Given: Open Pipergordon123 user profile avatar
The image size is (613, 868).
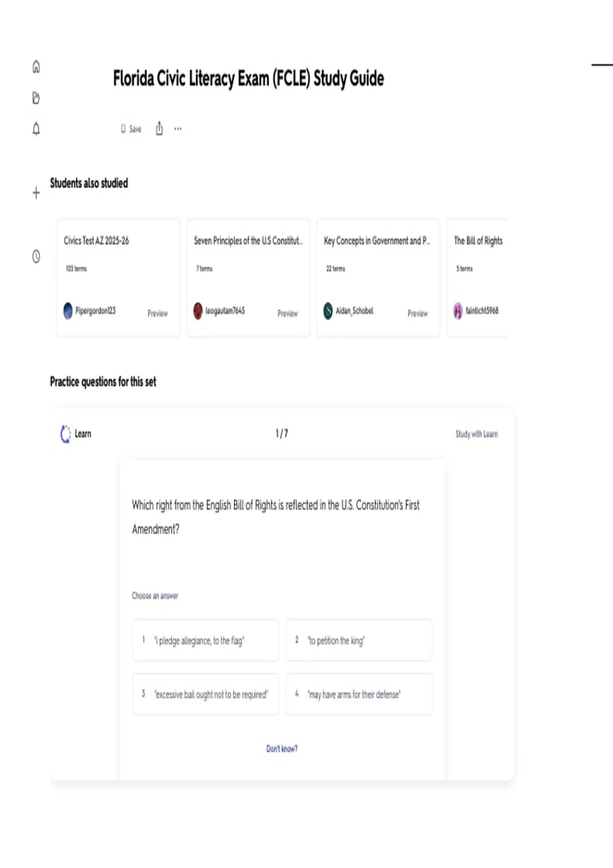Looking at the screenshot, I should pyautogui.click(x=68, y=310).
